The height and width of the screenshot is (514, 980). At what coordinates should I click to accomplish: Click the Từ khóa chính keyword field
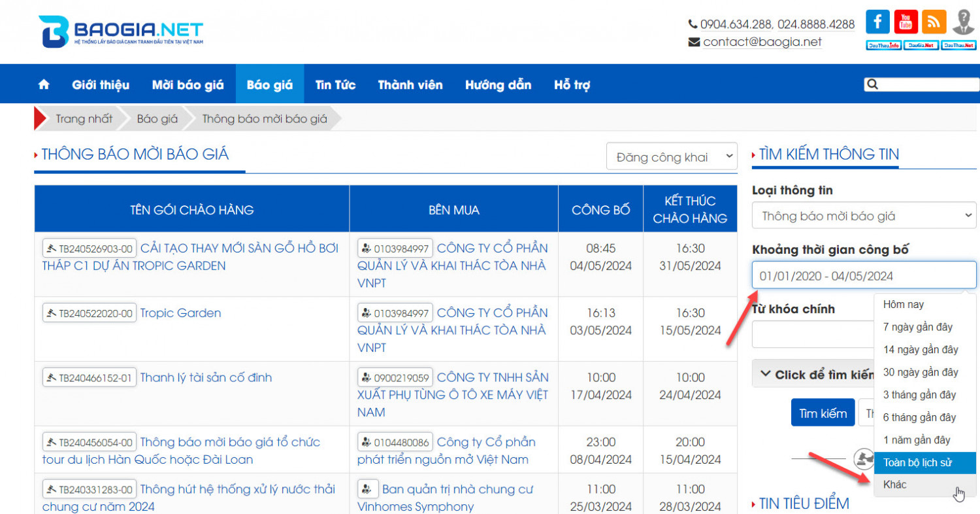(813, 334)
